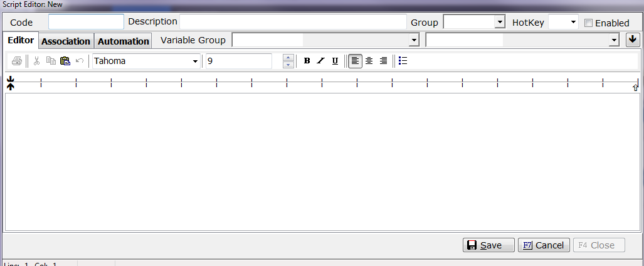The width and height of the screenshot is (644, 266).
Task: Toggle Italic formatting
Action: pos(320,61)
